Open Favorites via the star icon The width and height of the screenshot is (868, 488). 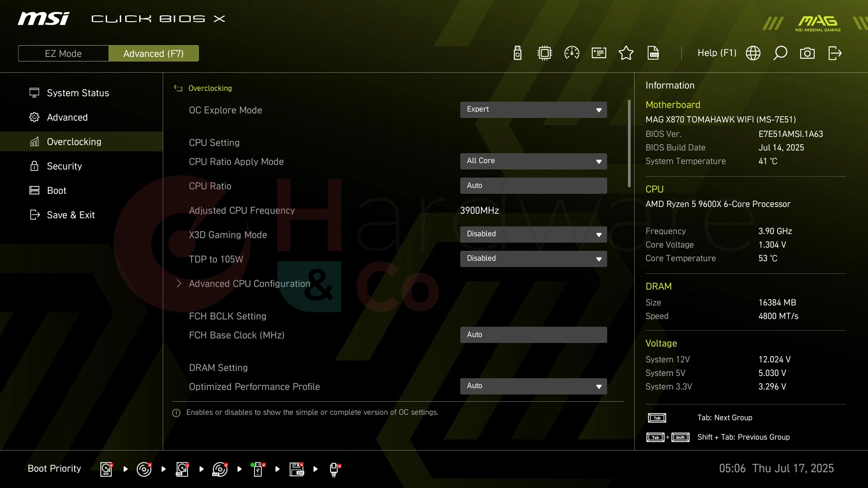tap(626, 53)
